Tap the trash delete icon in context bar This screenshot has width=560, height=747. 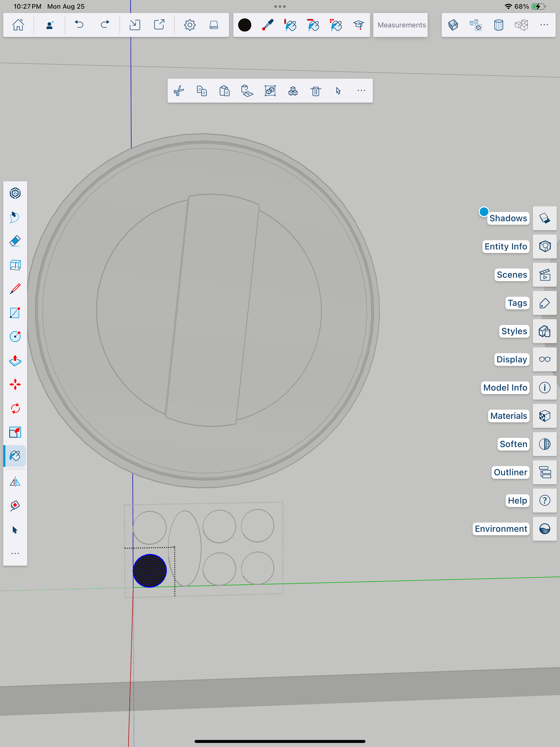(316, 91)
